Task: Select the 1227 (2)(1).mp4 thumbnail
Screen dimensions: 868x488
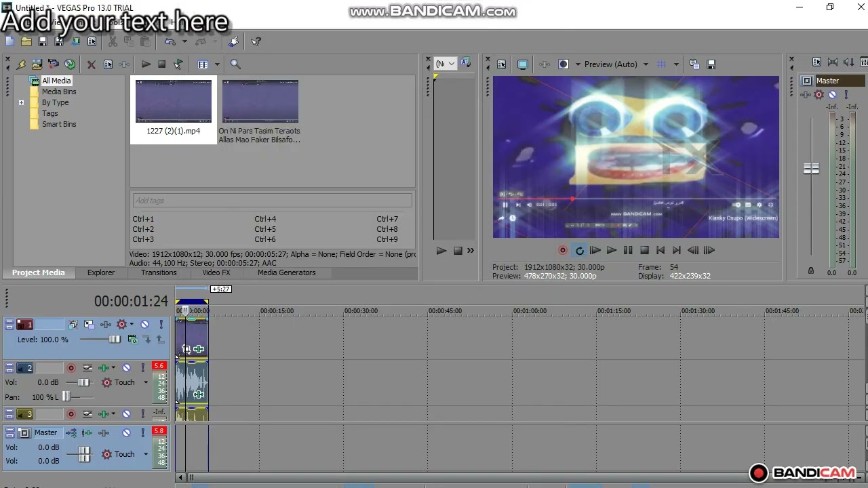Action: click(x=174, y=102)
